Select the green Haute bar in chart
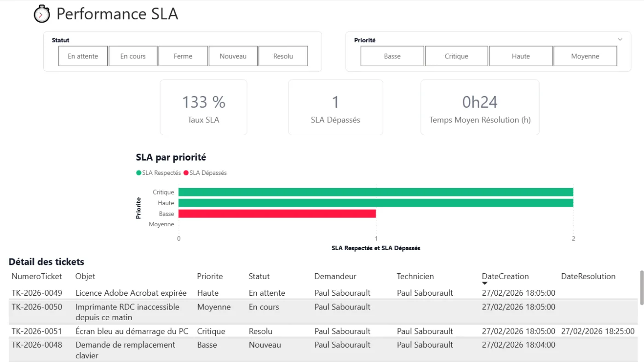Screen dimensions: 644x362 [x=376, y=203]
